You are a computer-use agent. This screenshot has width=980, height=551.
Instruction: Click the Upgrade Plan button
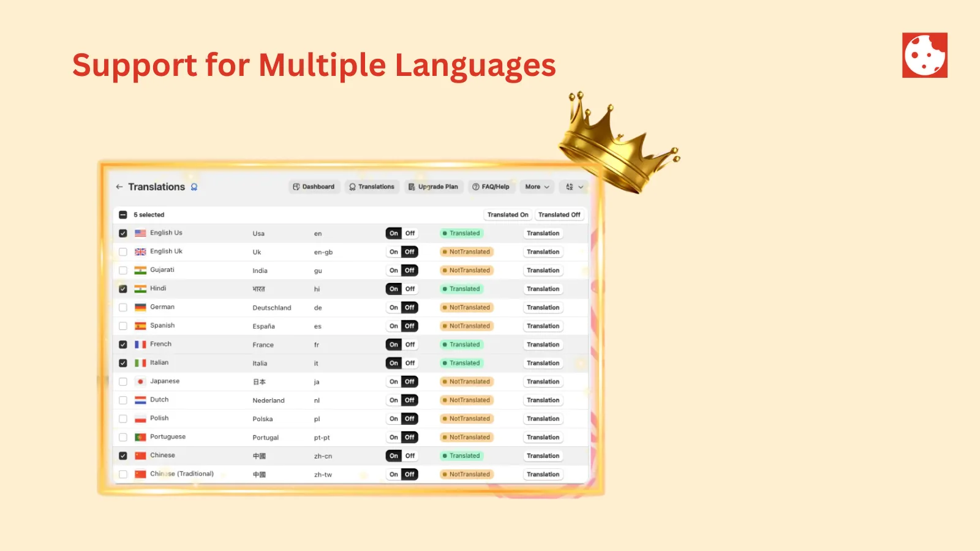434,187
